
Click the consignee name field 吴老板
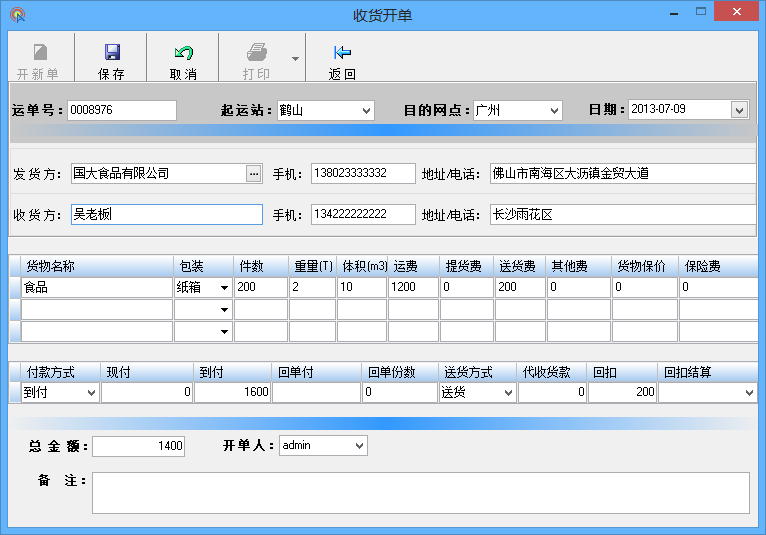point(165,214)
